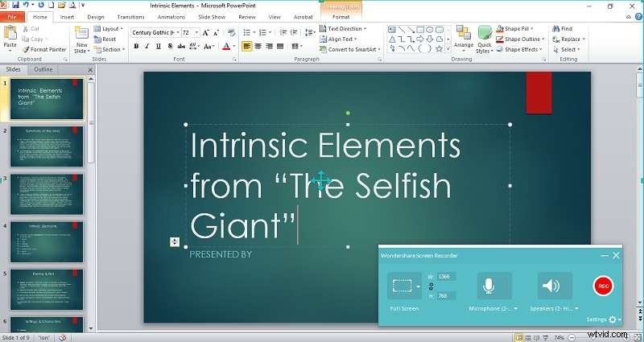Switch to the Outline pane tab
This screenshot has width=644, height=342.
tap(43, 69)
